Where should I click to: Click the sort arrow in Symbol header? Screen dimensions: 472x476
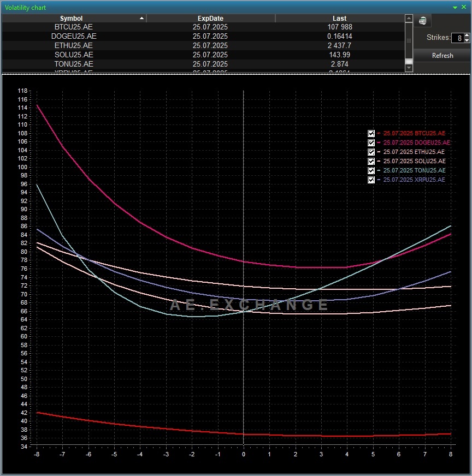(x=141, y=18)
